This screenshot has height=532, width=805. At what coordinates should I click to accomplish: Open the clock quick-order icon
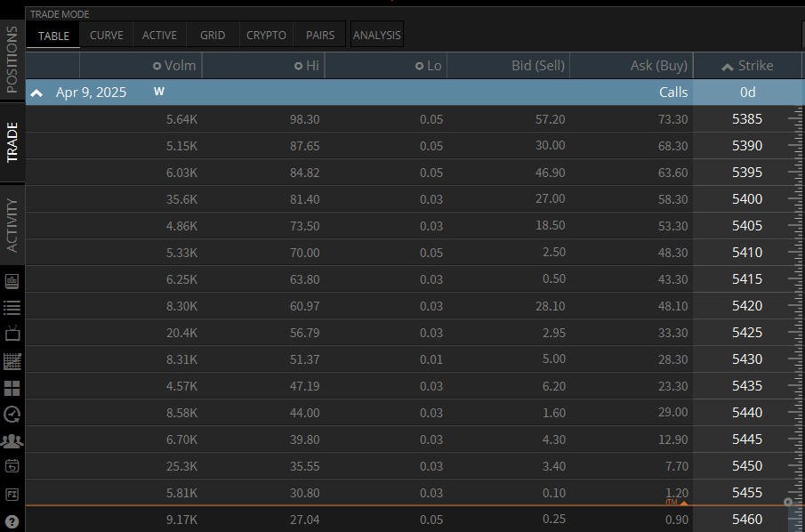tap(12, 415)
